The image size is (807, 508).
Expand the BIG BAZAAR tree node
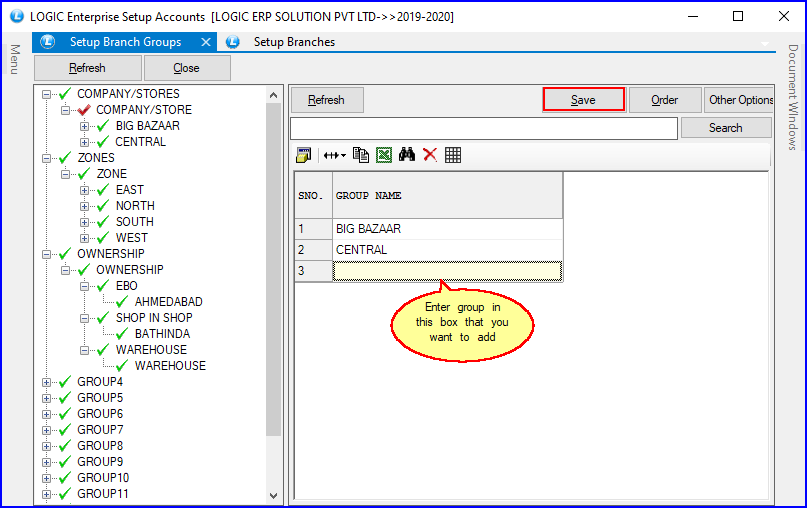(84, 126)
